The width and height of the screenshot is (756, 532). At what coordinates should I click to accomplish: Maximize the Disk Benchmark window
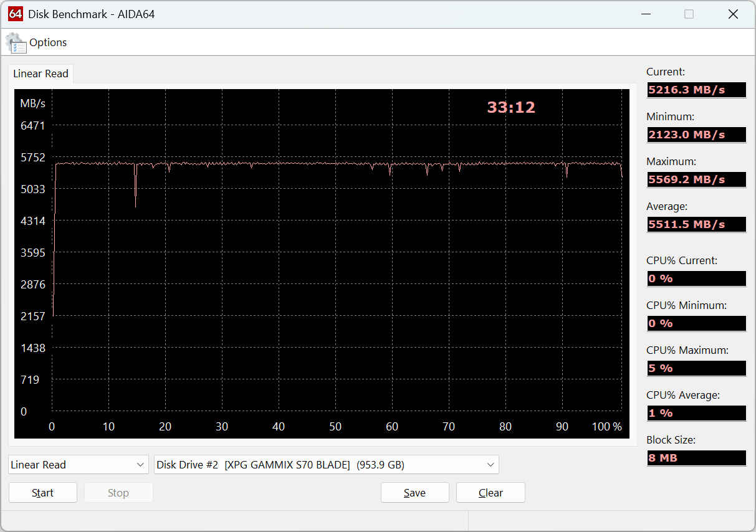coord(689,14)
